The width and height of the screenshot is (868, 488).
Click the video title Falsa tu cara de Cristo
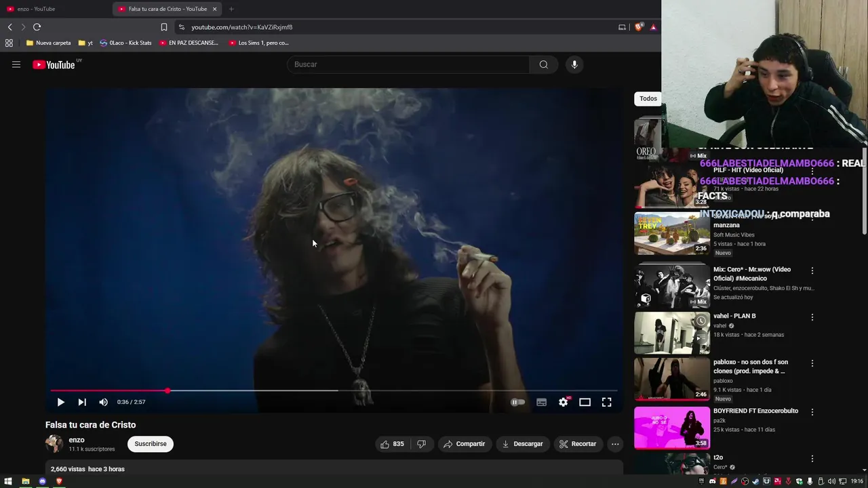tap(91, 425)
